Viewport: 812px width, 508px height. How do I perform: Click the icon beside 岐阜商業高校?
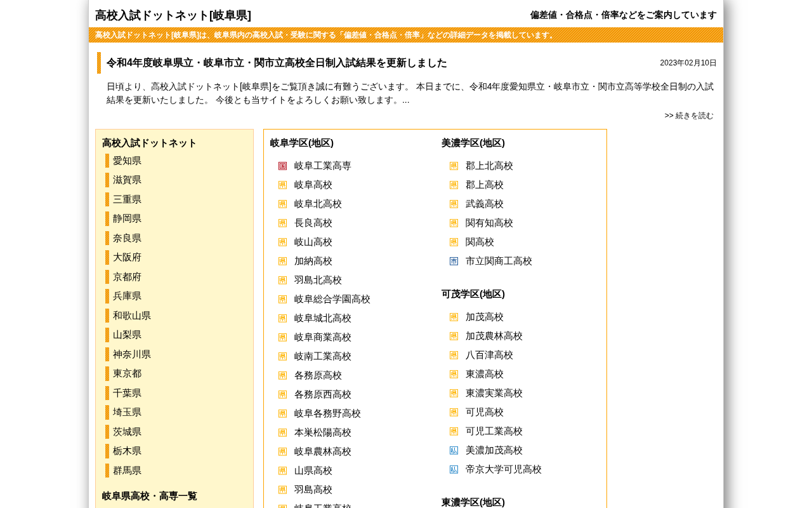[x=282, y=337]
